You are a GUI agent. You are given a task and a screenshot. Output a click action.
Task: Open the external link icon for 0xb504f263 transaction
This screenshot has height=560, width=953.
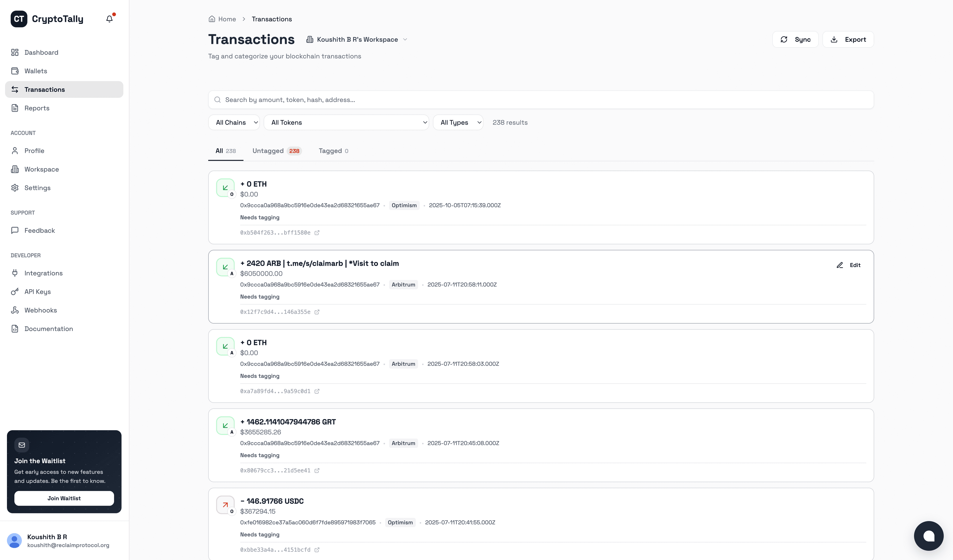(317, 232)
